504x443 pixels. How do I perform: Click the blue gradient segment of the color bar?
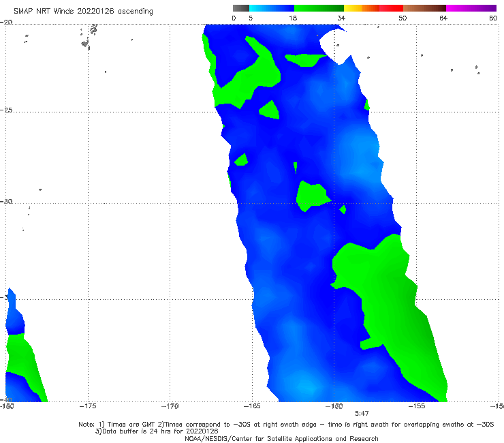click(x=272, y=8)
